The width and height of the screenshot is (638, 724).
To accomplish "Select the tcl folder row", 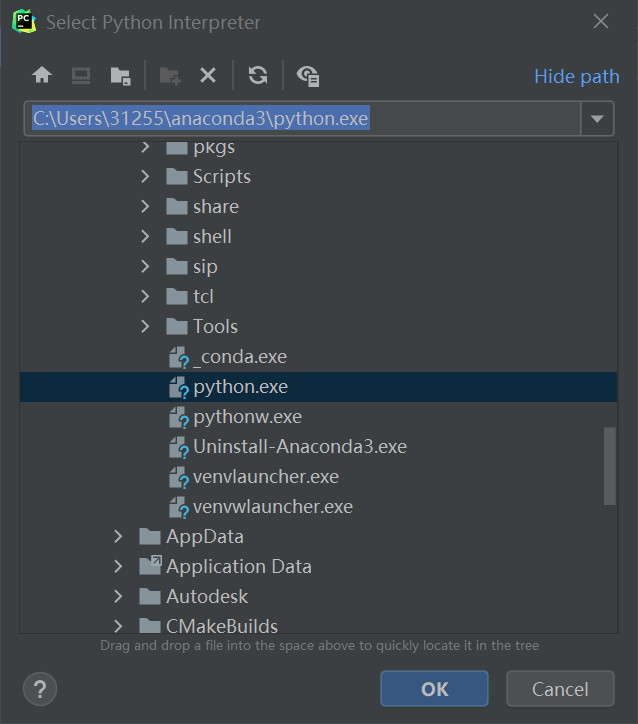I will point(319,296).
